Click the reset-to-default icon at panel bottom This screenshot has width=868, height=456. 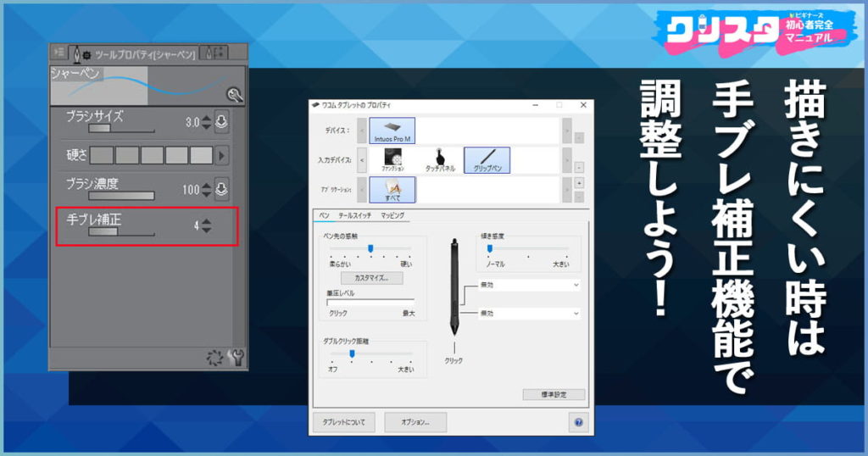point(214,358)
